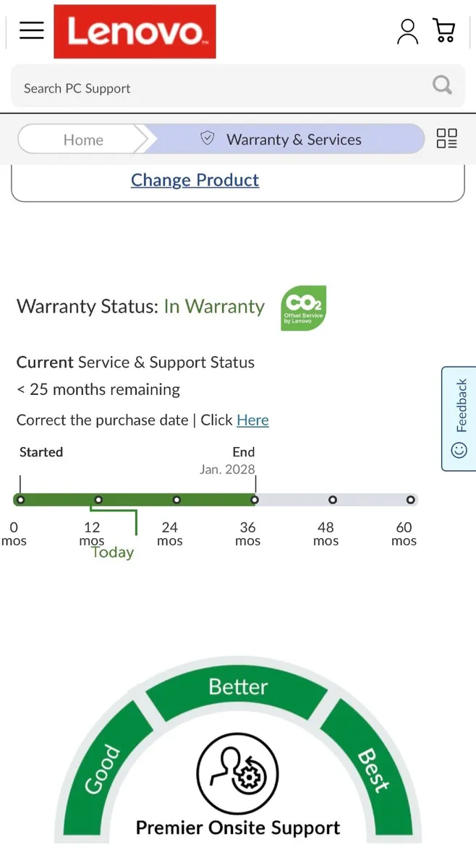Click the 48 months timeline marker

click(x=332, y=500)
